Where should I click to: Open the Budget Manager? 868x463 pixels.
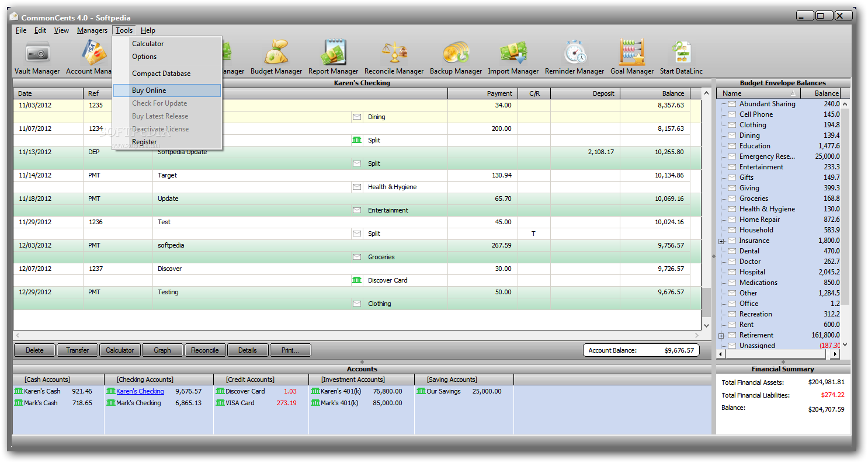tap(276, 57)
